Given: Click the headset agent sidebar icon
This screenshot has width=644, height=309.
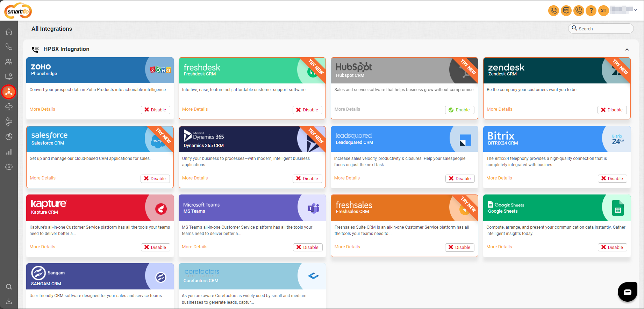Looking at the screenshot, I should pos(9,122).
